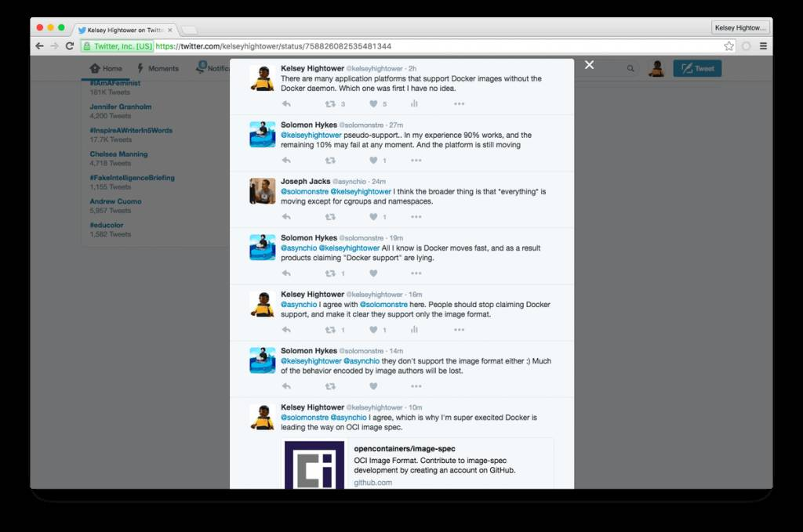Open more options on Solomon's 14m tweet
This screenshot has height=532, width=803.
pos(416,386)
